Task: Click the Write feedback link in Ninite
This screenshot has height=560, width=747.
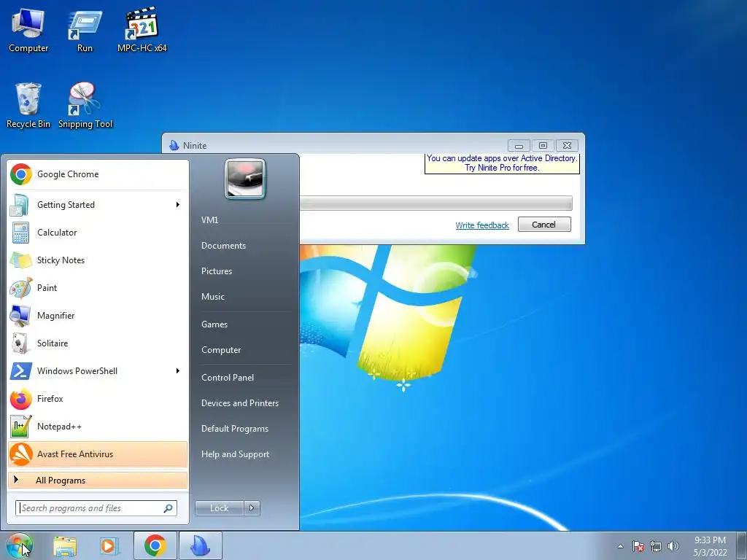Action: pyautogui.click(x=482, y=225)
